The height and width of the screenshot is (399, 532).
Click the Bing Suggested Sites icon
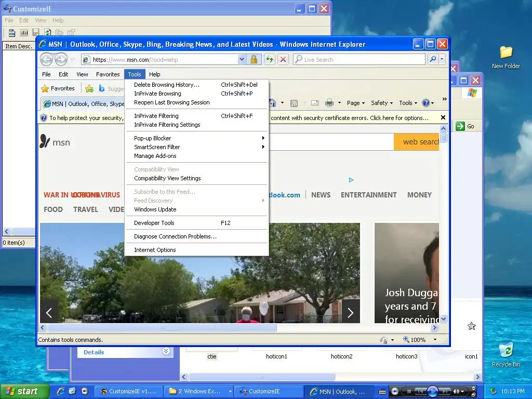point(101,88)
